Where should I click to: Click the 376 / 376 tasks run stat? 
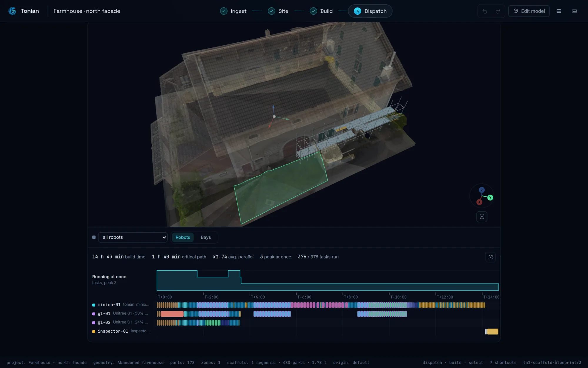[x=318, y=257]
